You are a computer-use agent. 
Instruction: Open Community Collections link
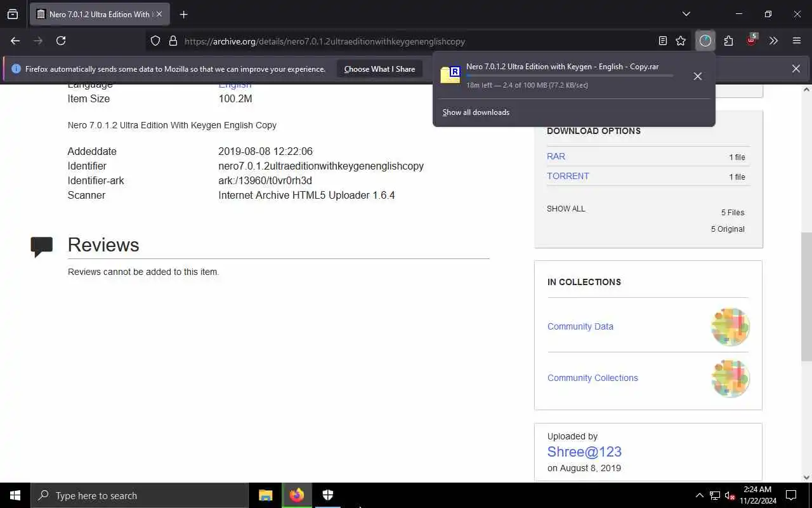point(593,378)
